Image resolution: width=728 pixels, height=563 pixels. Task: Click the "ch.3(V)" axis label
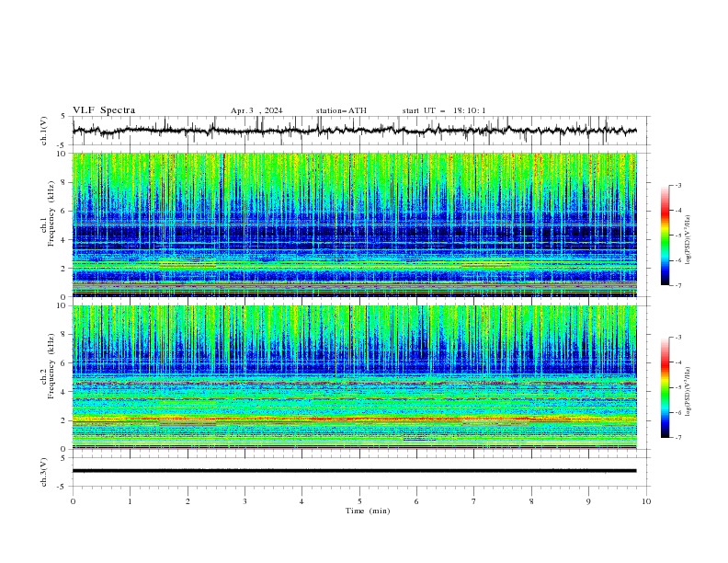tap(44, 472)
